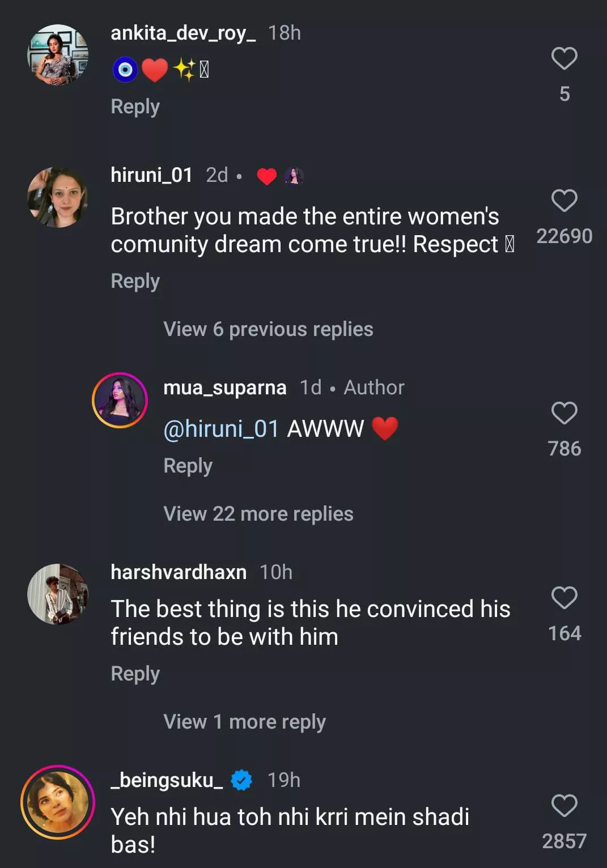Reply to hiruni_01's comment
The image size is (607, 868).
[x=135, y=281]
